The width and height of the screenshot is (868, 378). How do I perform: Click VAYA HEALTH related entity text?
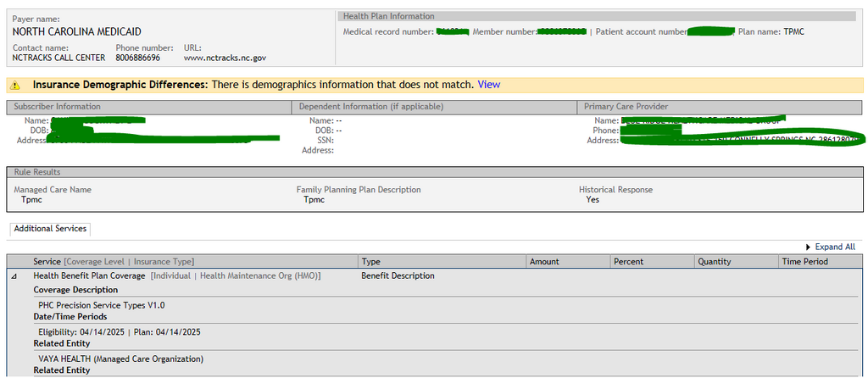point(120,359)
